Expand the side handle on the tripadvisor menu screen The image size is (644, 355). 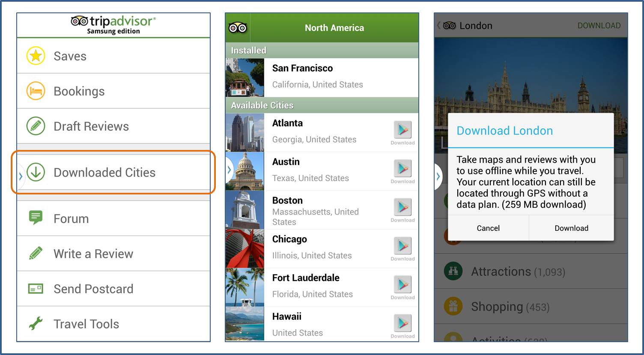21,176
